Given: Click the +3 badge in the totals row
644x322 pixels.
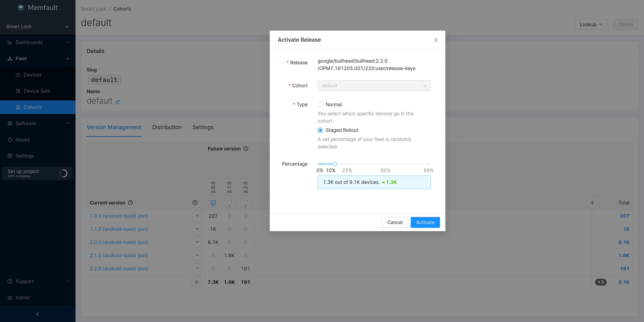Looking at the screenshot, I should point(600,282).
